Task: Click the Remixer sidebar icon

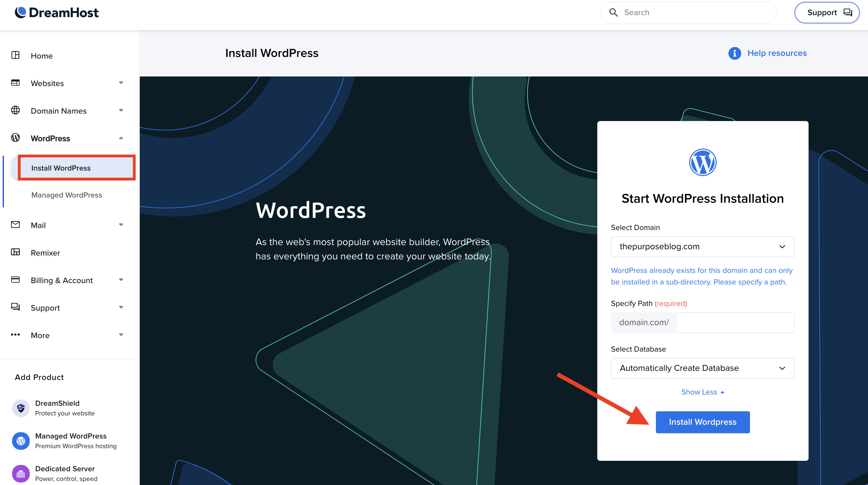Action: [x=15, y=252]
